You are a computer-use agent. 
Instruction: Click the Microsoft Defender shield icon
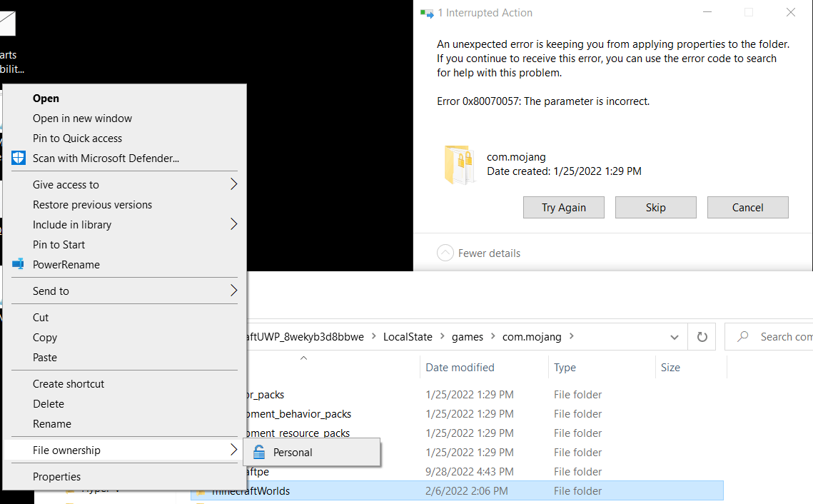18,158
